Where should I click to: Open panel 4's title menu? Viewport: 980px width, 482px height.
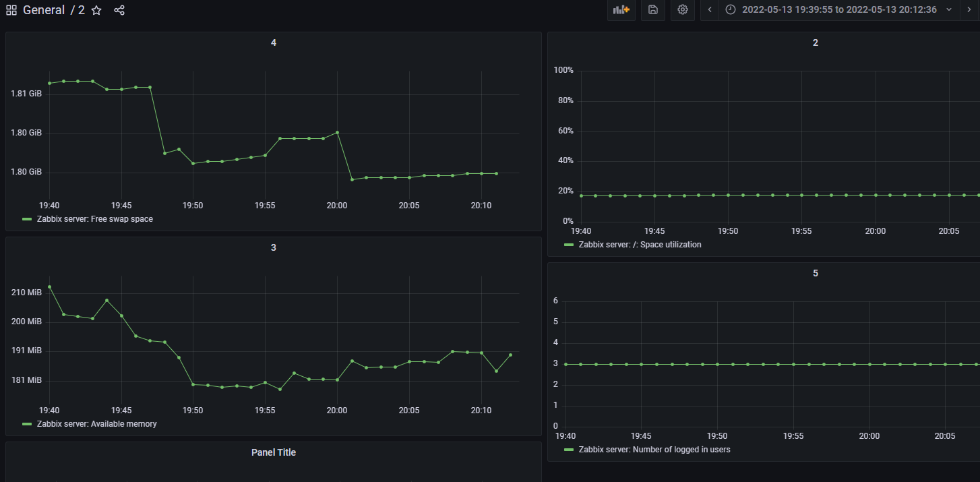click(273, 42)
